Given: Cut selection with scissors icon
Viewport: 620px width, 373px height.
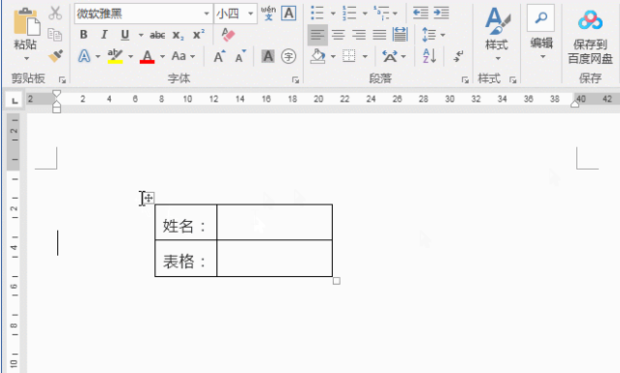Looking at the screenshot, I should [x=55, y=13].
